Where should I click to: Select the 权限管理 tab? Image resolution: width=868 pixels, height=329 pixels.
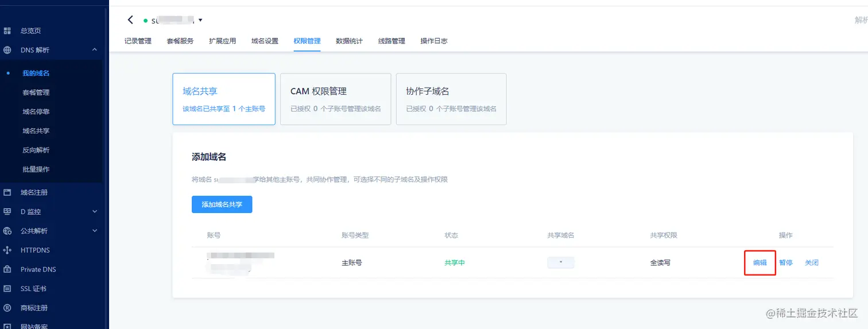[307, 41]
